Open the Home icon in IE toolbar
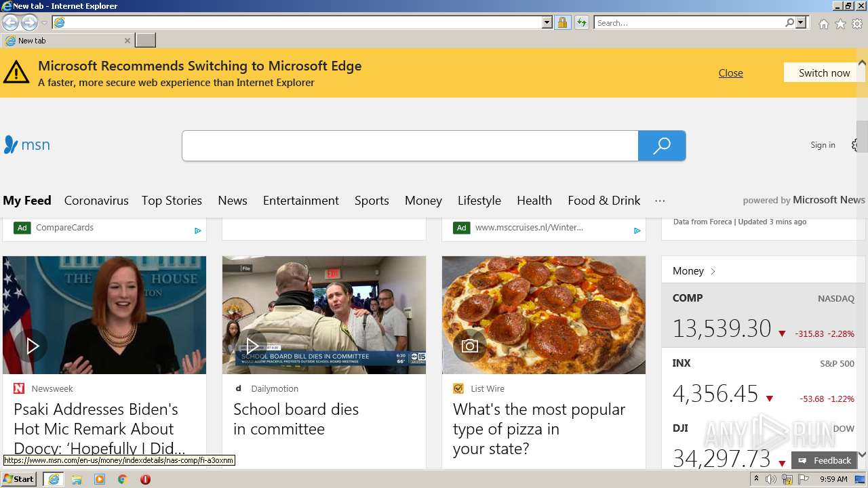The width and height of the screenshot is (868, 488). pos(823,24)
